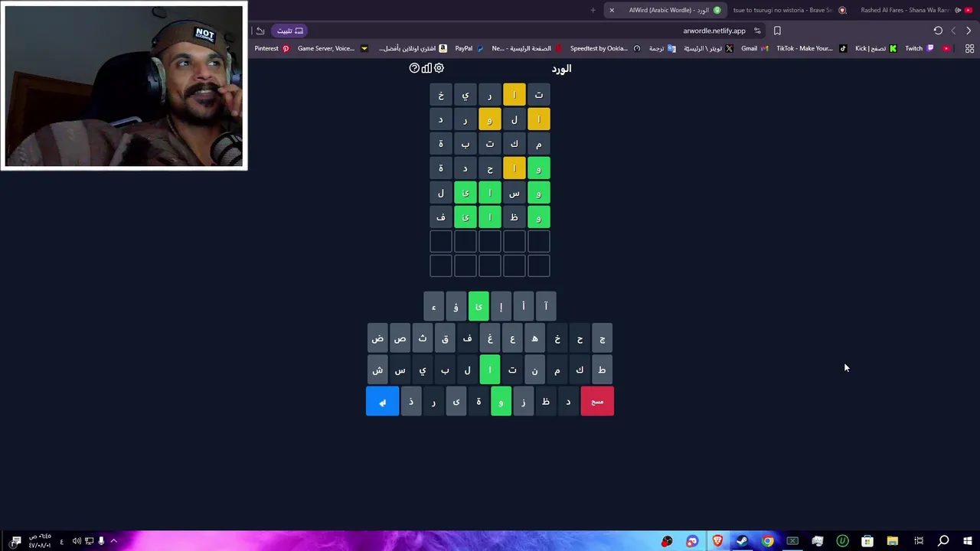980x551 pixels.
Task: Tap the green و keyboard key
Action: (x=501, y=402)
